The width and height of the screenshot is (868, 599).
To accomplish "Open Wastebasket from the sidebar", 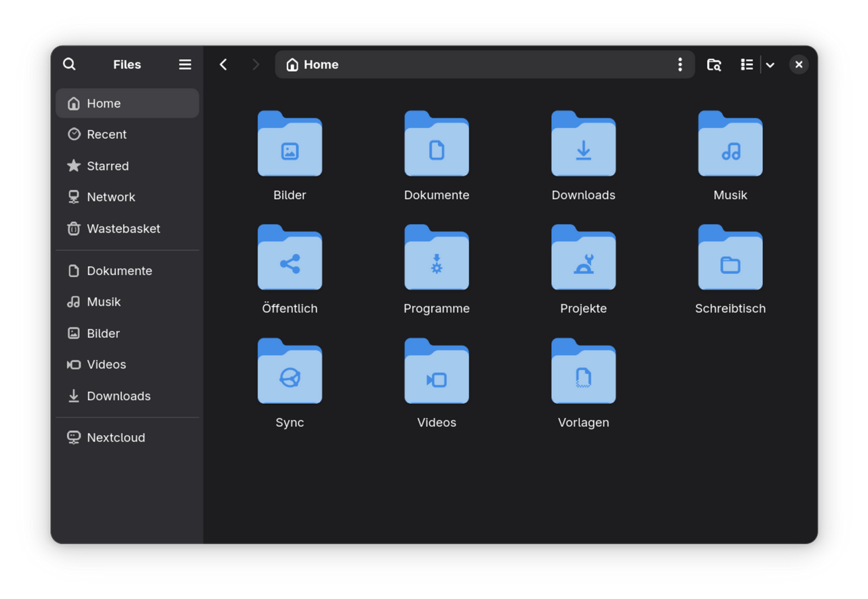I will point(123,228).
